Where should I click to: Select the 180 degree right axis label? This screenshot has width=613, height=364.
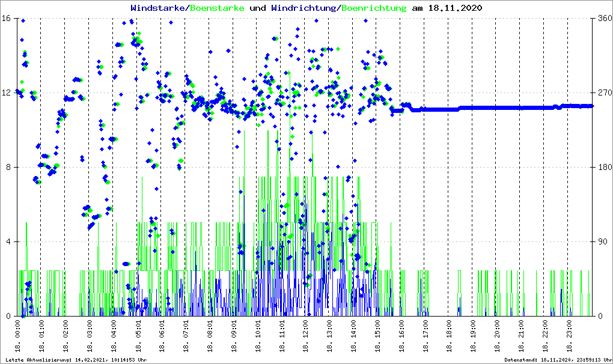point(601,167)
